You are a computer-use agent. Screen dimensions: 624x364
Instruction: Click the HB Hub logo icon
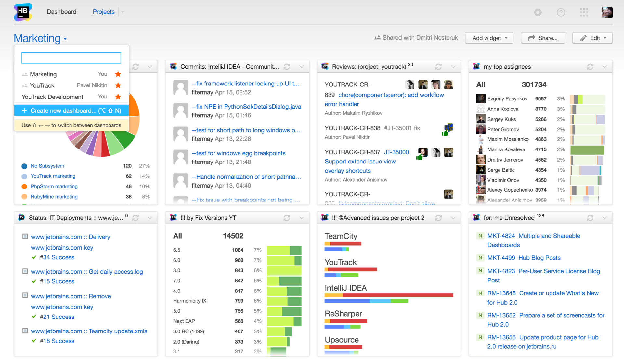click(23, 12)
